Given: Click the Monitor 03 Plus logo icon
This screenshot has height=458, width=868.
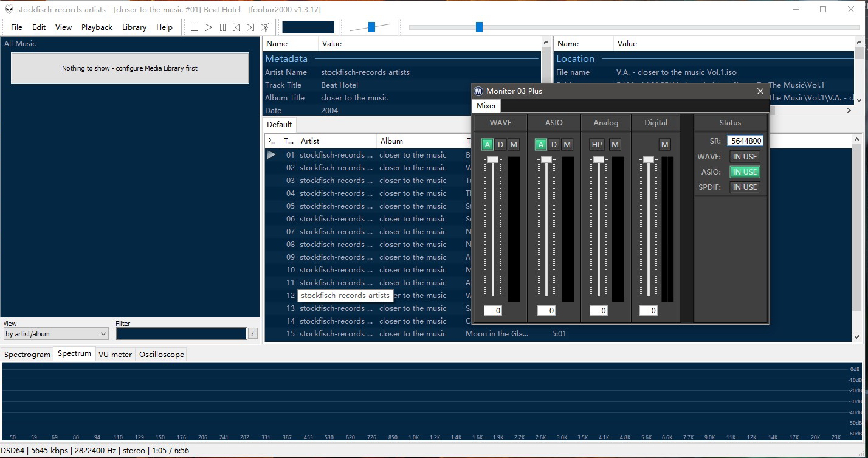Looking at the screenshot, I should (x=478, y=91).
